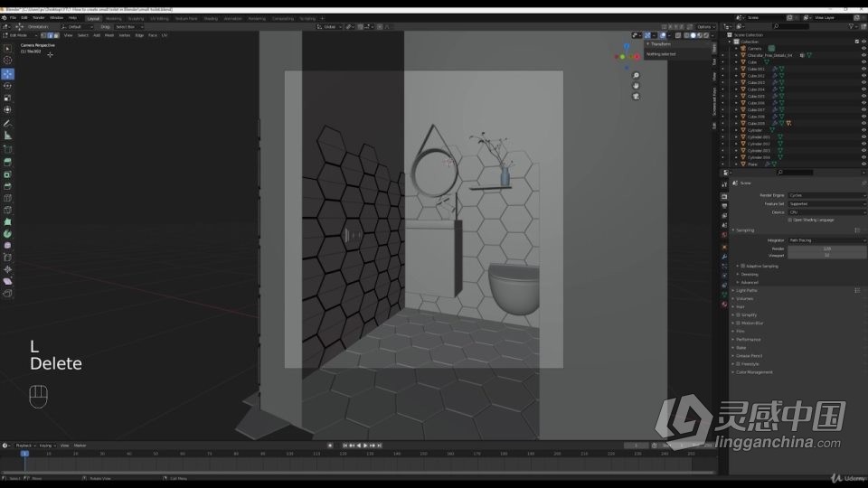Viewport: 868px width, 488px height.
Task: Click the viewport pan hand icon
Action: [x=636, y=86]
